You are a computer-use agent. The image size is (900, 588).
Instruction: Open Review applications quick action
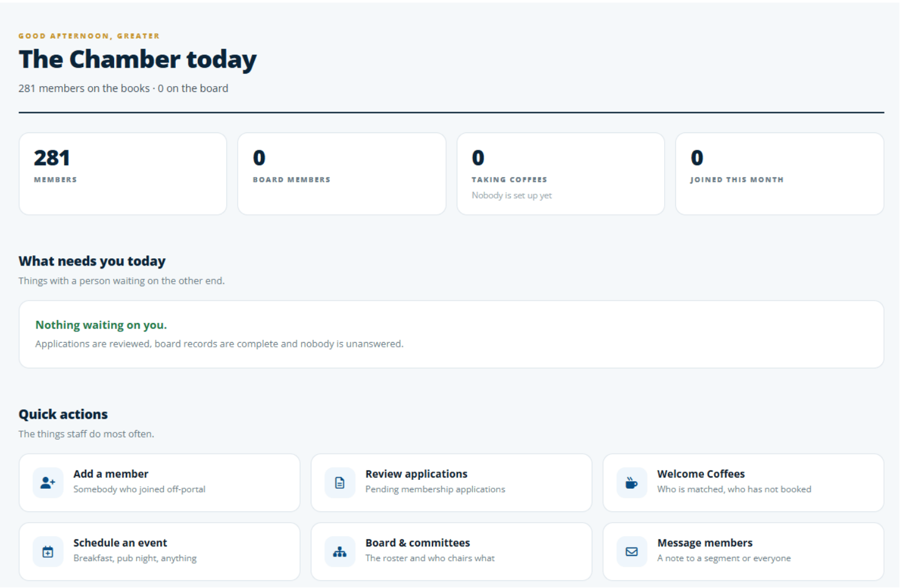451,483
